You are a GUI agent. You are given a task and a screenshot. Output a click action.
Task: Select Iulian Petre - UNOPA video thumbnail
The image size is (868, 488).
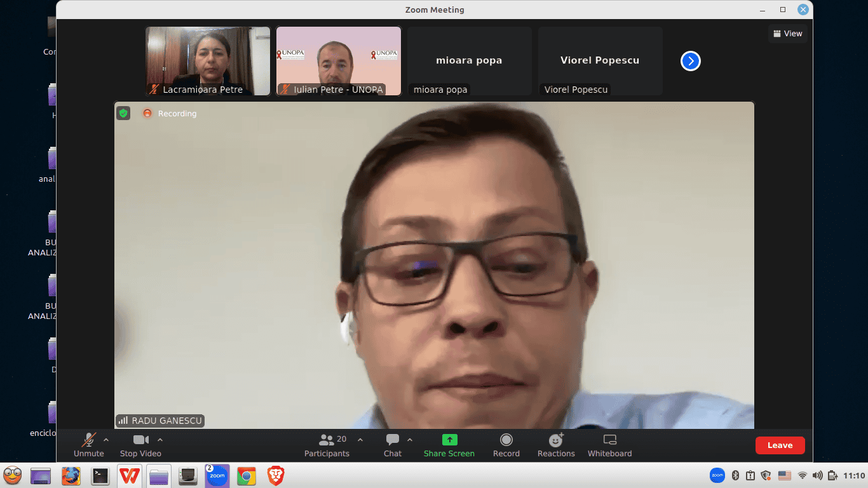(x=339, y=61)
